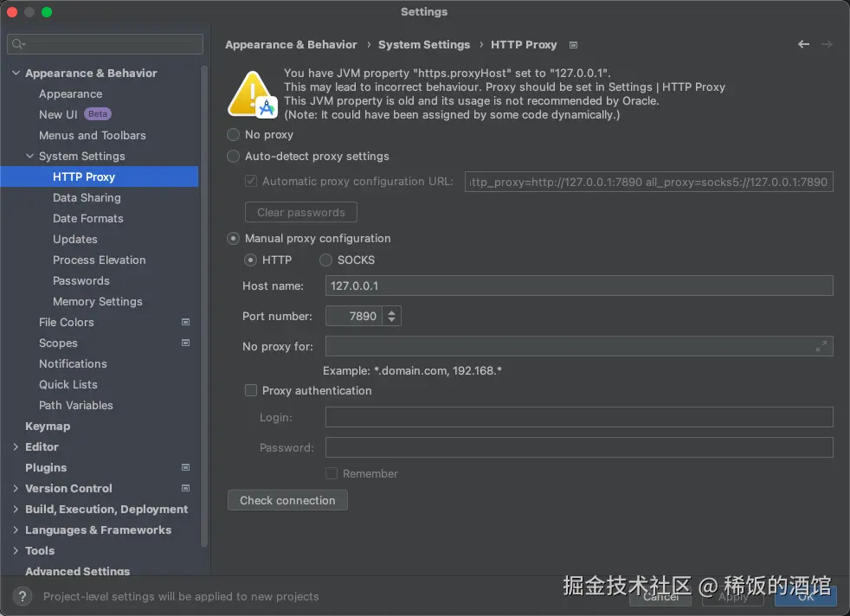The height and width of the screenshot is (616, 850).
Task: Click the project icon beside Version Control
Action: click(185, 488)
